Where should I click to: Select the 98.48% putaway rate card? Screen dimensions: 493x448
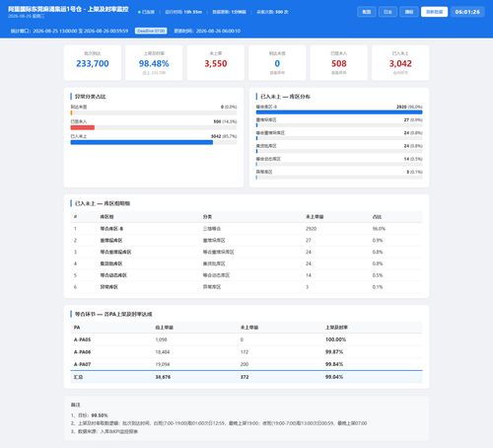[x=154, y=63]
